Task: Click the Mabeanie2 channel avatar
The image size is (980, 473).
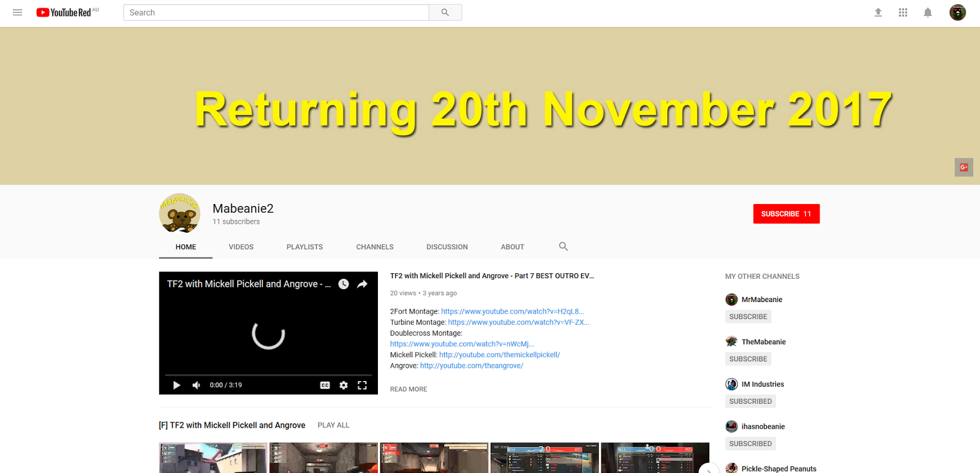Action: point(179,213)
